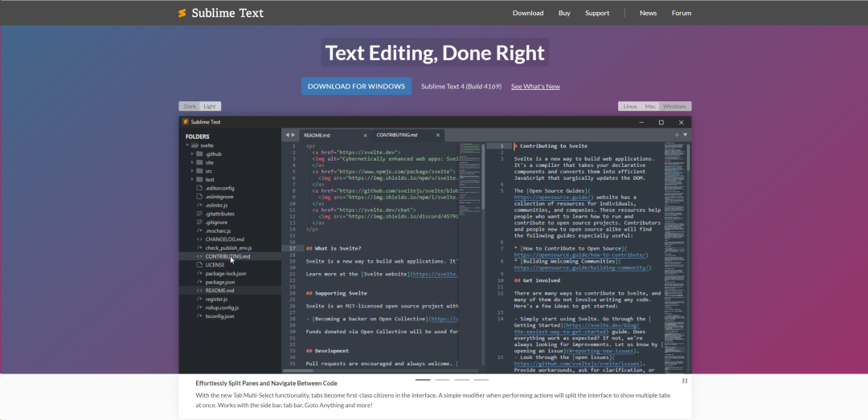868x420 pixels.
Task: Click the code icon beside .eslintrc.js
Action: pos(199,206)
